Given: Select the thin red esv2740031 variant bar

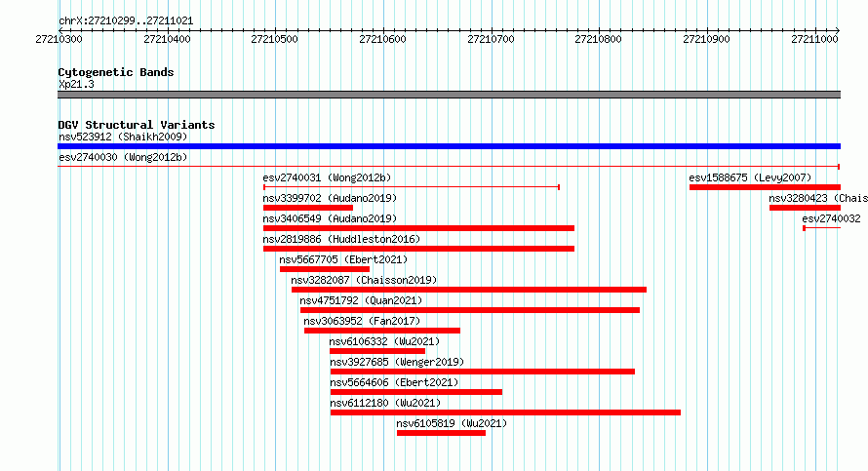Looking at the screenshot, I should click(412, 187).
